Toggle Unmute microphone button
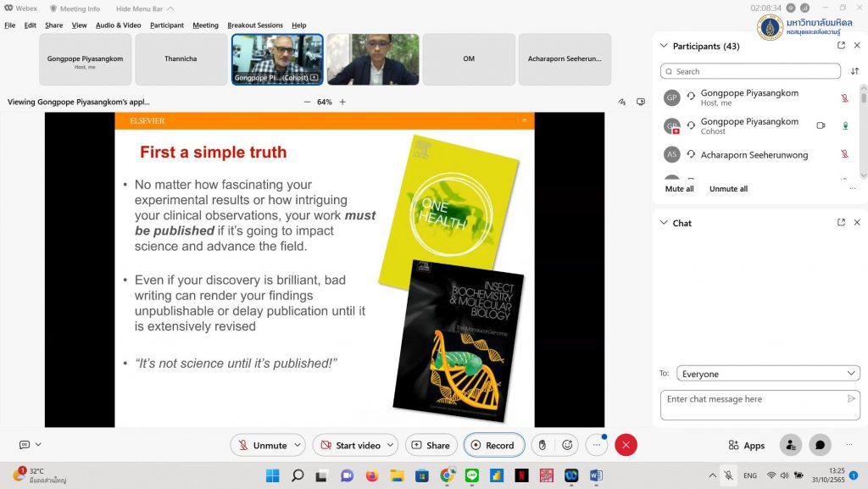Screen dimensions: 868x489 (263, 445)
